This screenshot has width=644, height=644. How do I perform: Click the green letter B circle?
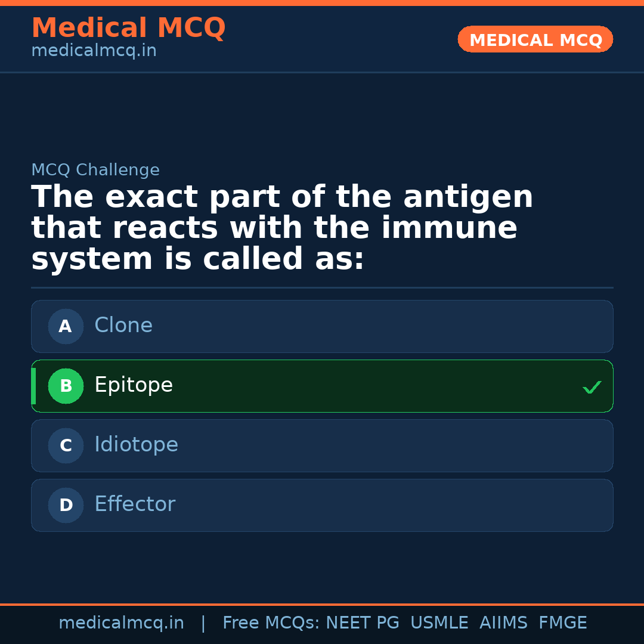tap(66, 386)
